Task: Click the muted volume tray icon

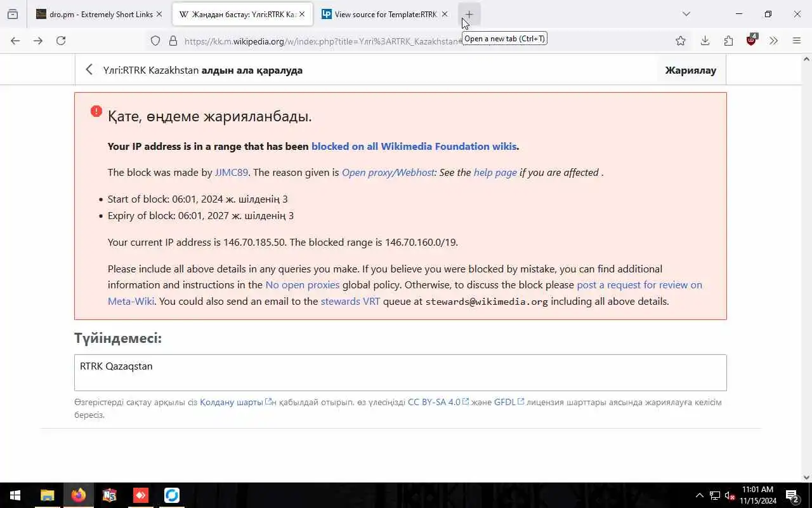Action: (x=730, y=495)
